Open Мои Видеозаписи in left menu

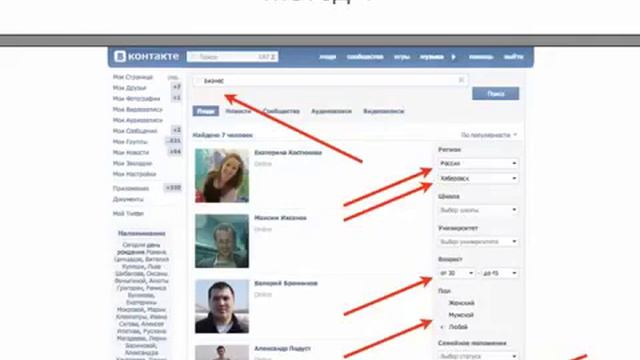coord(138,109)
